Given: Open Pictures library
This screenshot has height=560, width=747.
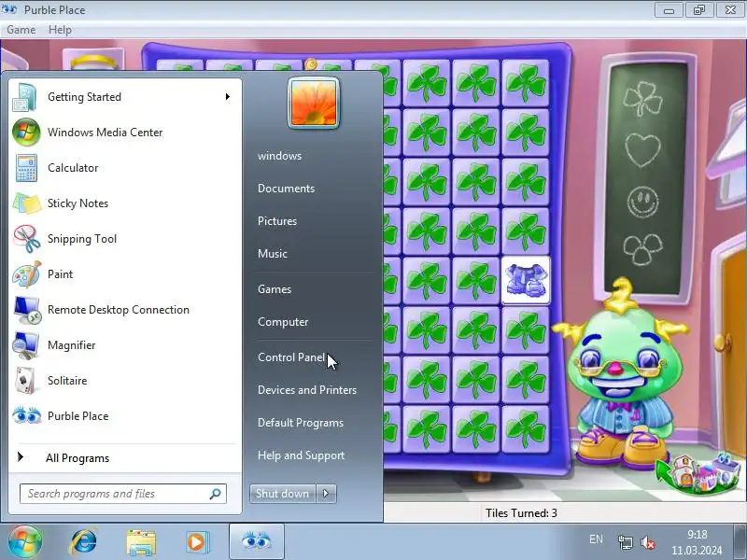Looking at the screenshot, I should (x=277, y=221).
